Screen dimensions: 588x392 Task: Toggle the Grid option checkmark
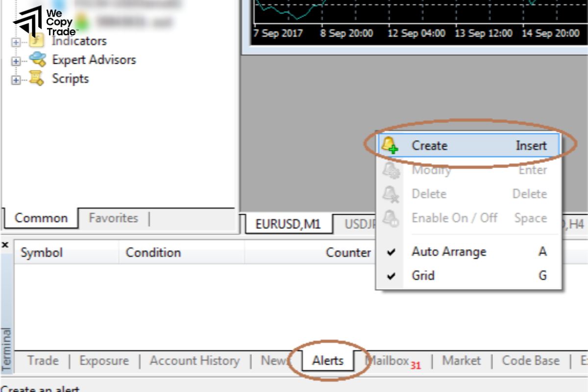tap(391, 276)
